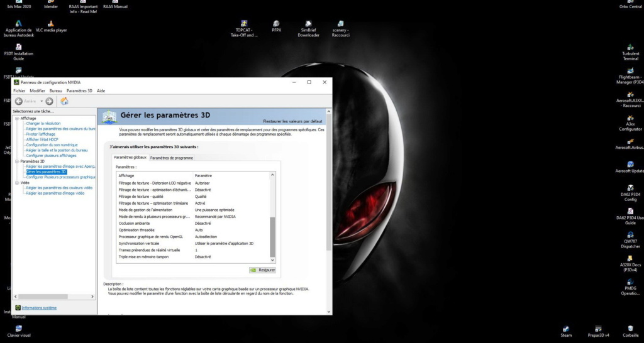
Task: Open DA62 P3D4 Config desktop icon
Action: click(x=630, y=193)
